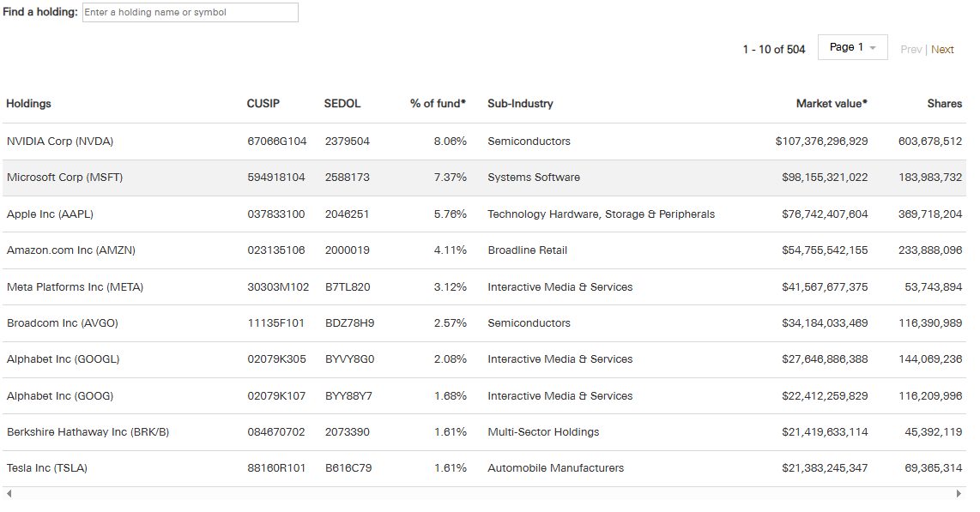Click Broadcom CUSIP 11135F101
The height and width of the screenshot is (512, 980).
275,323
